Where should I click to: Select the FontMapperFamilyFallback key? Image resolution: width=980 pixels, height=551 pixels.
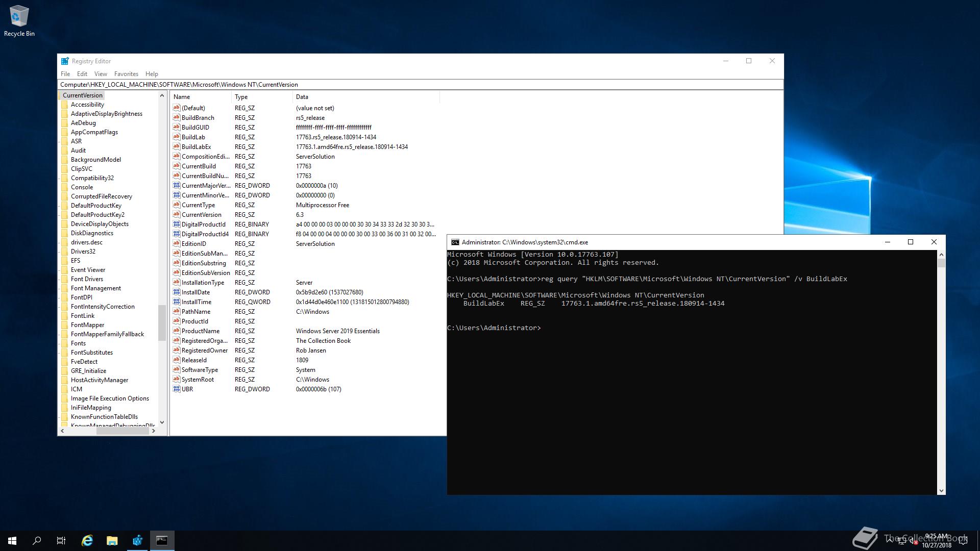point(107,334)
